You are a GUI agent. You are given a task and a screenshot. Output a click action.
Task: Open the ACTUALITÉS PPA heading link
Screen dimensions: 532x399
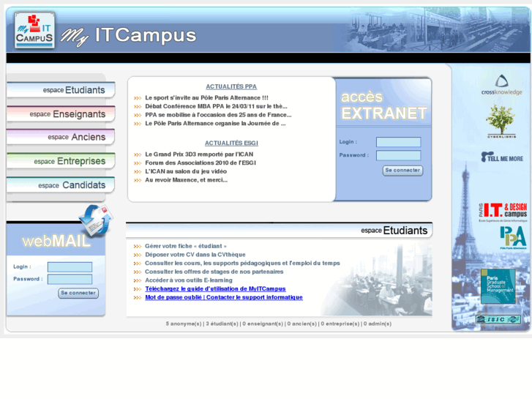231,86
